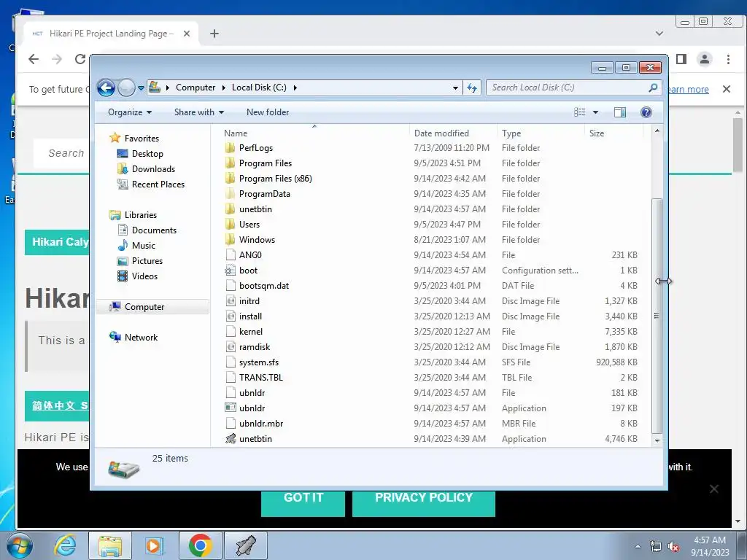
Task: Click the address bar refresh icon
Action: coord(472,87)
